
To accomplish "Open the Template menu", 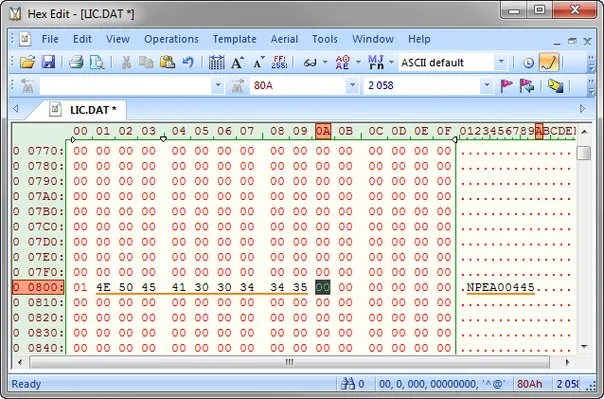I will [x=235, y=39].
